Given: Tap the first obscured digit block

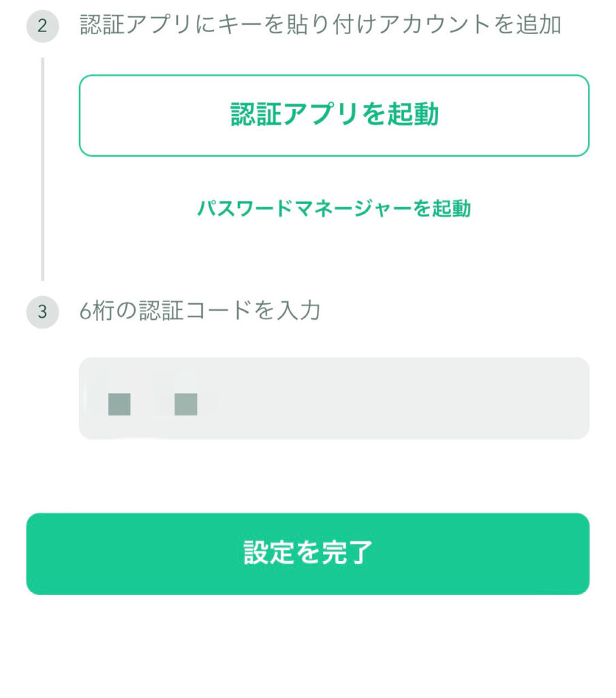Looking at the screenshot, I should tap(119, 404).
